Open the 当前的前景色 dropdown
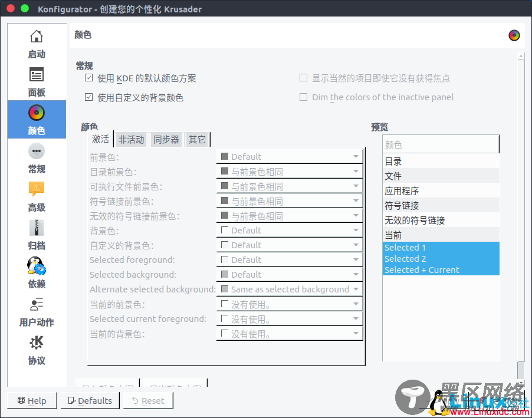The width and height of the screenshot is (532, 418). 290,304
